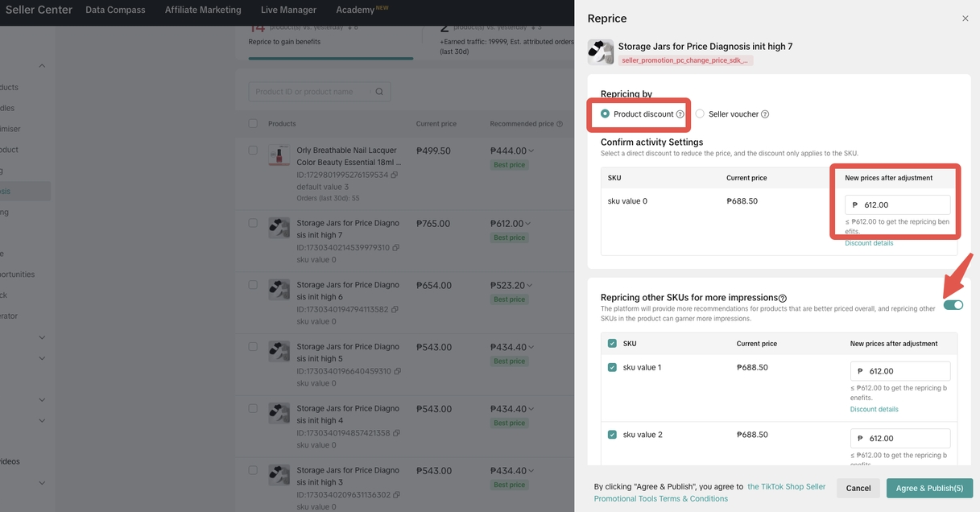Turn off Repricing other SKUs toggle

point(953,304)
